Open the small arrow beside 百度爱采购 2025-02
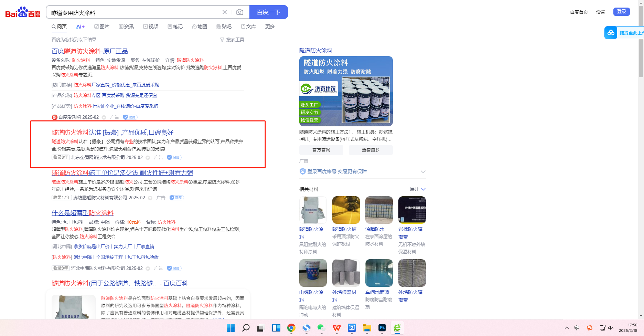The height and width of the screenshot is (336, 644). click(104, 117)
